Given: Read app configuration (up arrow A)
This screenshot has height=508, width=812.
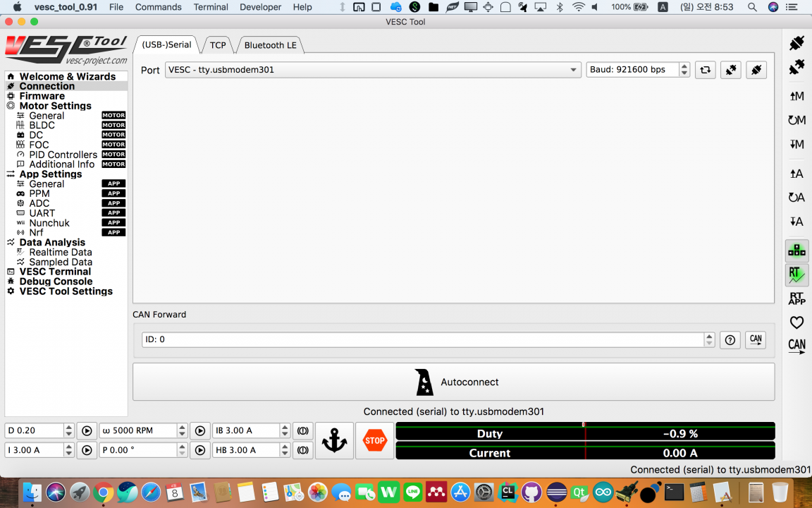Looking at the screenshot, I should (796, 174).
